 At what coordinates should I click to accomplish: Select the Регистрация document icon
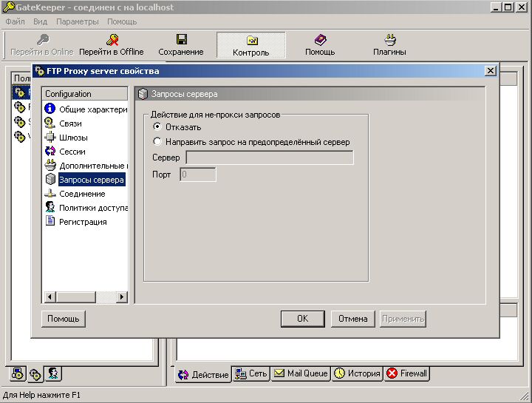[50, 221]
